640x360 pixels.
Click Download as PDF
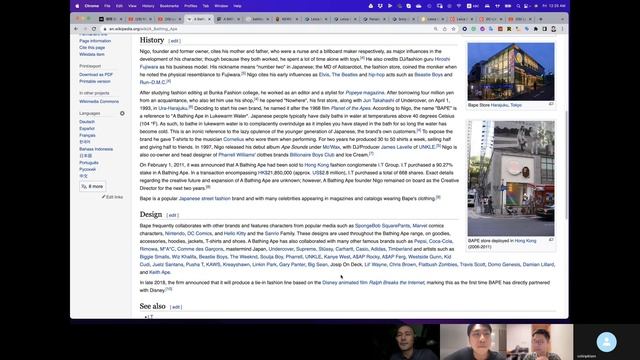96,75
